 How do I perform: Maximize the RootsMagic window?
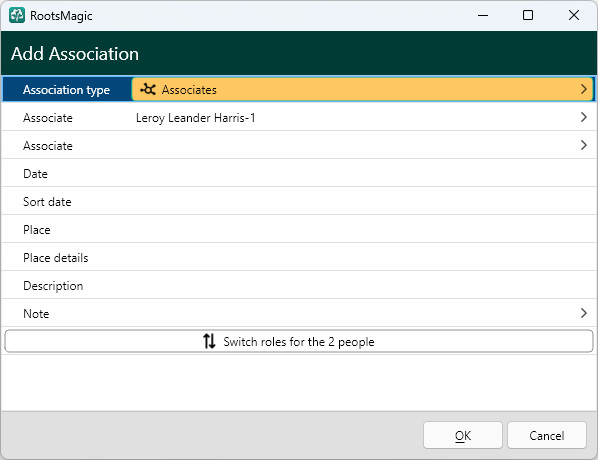tap(528, 15)
